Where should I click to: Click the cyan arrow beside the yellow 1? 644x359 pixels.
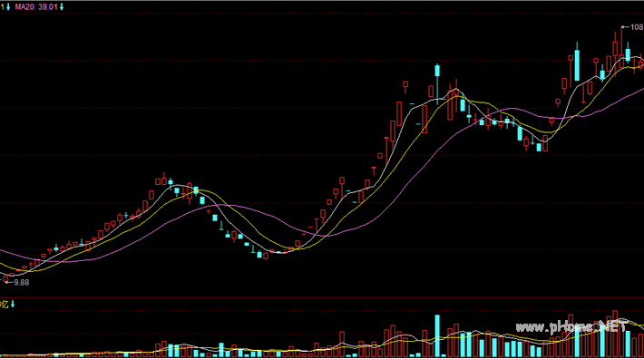pos(8,6)
